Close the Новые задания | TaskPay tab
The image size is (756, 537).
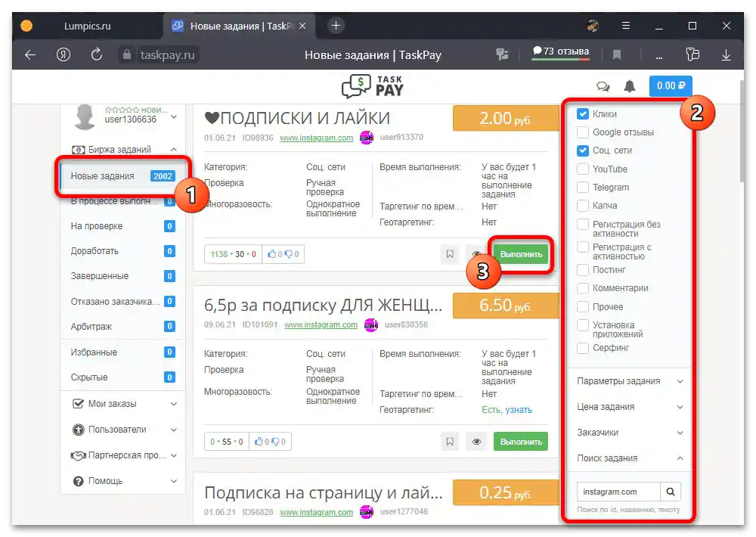tap(302, 26)
